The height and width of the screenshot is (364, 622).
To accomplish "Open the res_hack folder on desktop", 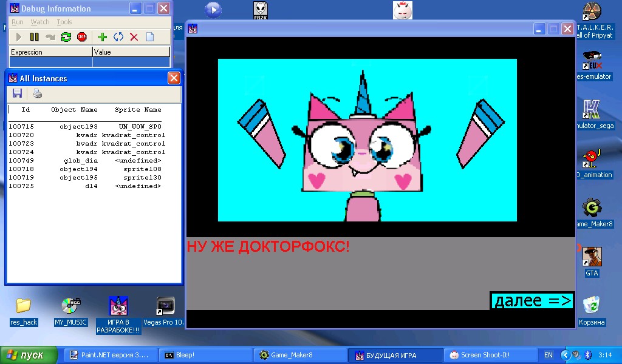I will [x=24, y=312].
